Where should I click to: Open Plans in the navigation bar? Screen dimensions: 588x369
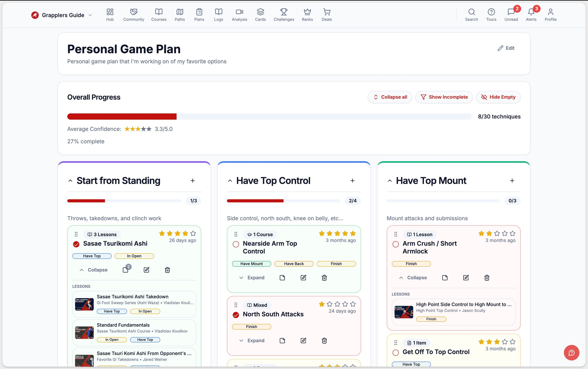pos(199,15)
